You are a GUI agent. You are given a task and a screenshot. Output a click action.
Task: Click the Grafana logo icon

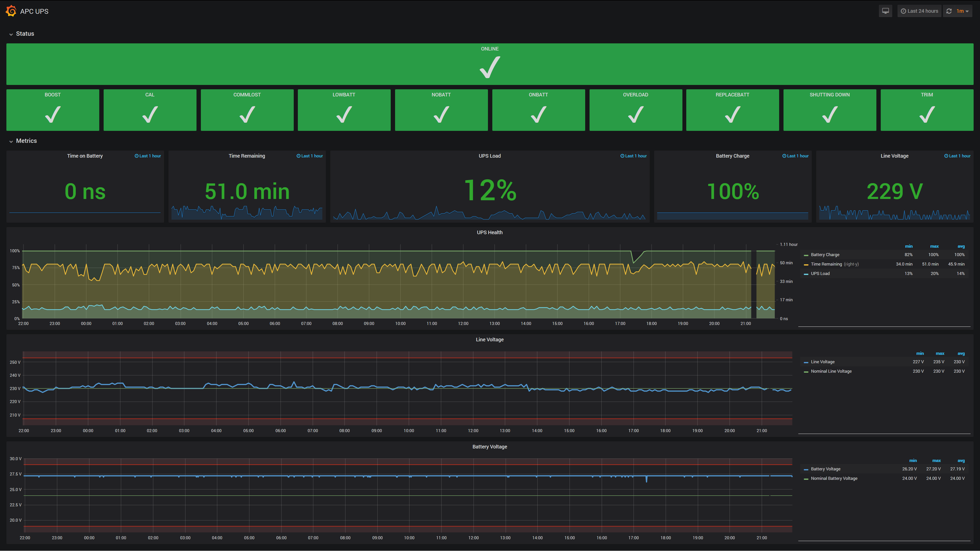[11, 11]
